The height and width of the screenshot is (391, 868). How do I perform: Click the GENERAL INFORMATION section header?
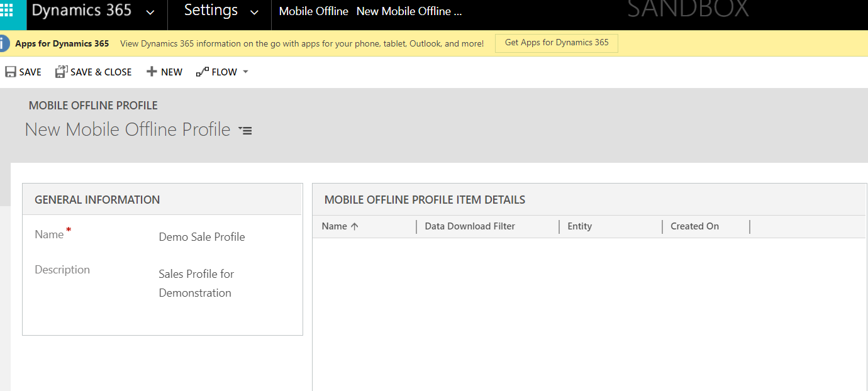click(x=97, y=200)
